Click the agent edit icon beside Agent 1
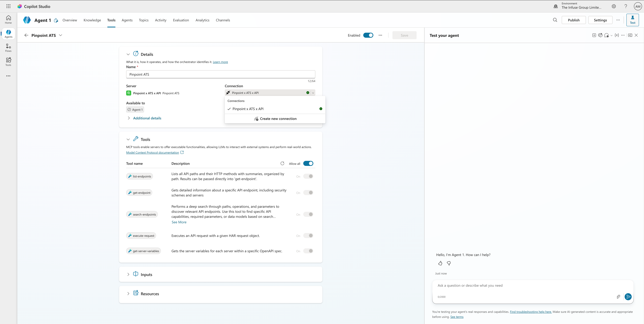The height and width of the screenshot is (324, 644). tap(56, 20)
